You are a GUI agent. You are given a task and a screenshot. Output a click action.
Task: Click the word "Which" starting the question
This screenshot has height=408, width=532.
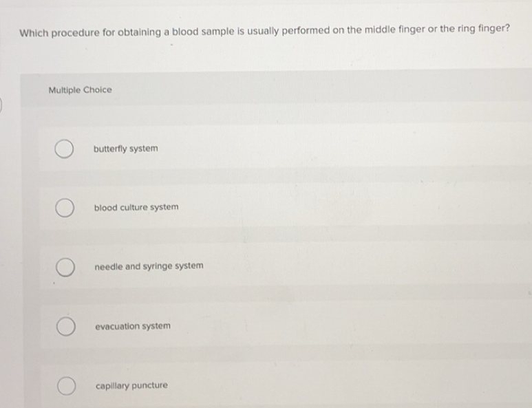click(34, 32)
